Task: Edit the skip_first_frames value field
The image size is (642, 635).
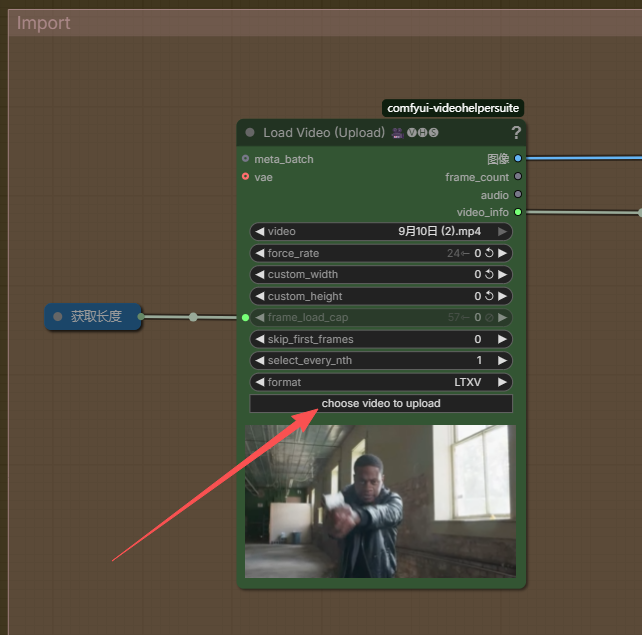Action: (381, 339)
